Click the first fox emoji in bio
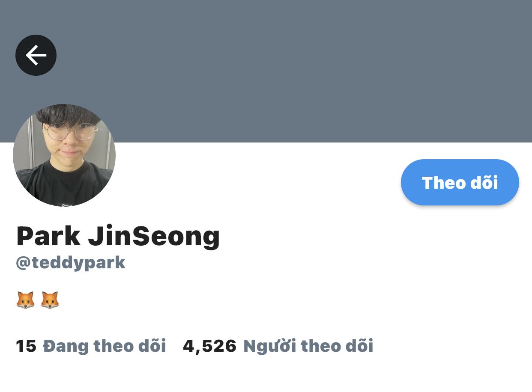532x392 pixels. [x=25, y=300]
